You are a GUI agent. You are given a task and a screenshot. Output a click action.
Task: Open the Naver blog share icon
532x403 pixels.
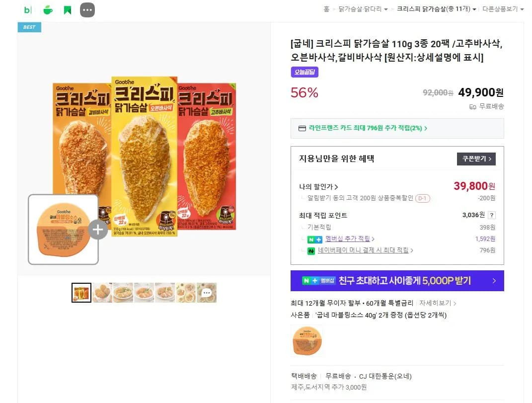click(28, 9)
